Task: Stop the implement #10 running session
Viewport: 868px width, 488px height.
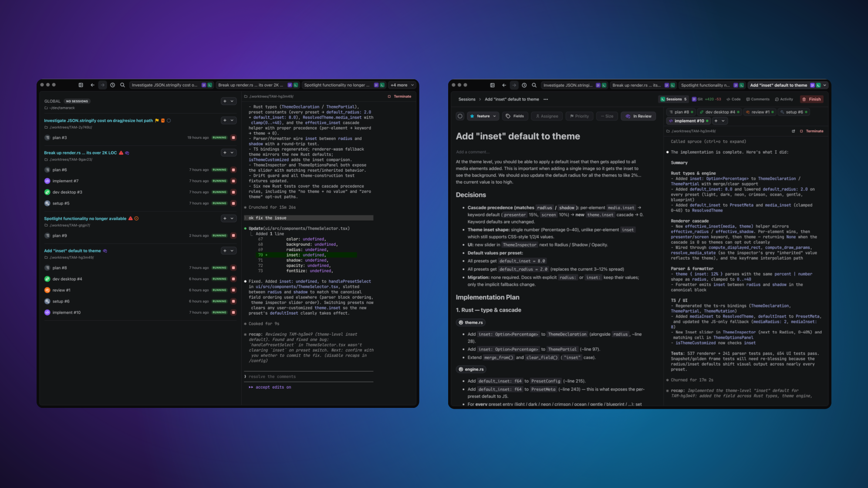Action: (233, 313)
